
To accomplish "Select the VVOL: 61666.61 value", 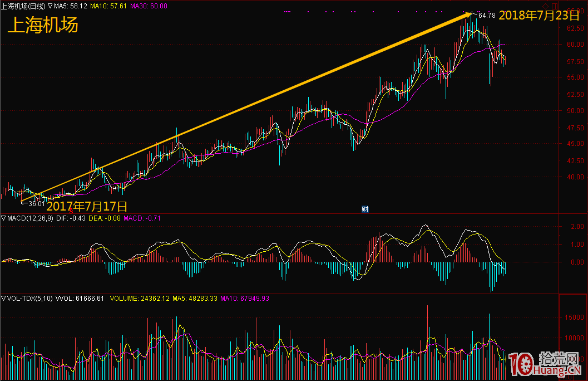I will pyautogui.click(x=80, y=299).
